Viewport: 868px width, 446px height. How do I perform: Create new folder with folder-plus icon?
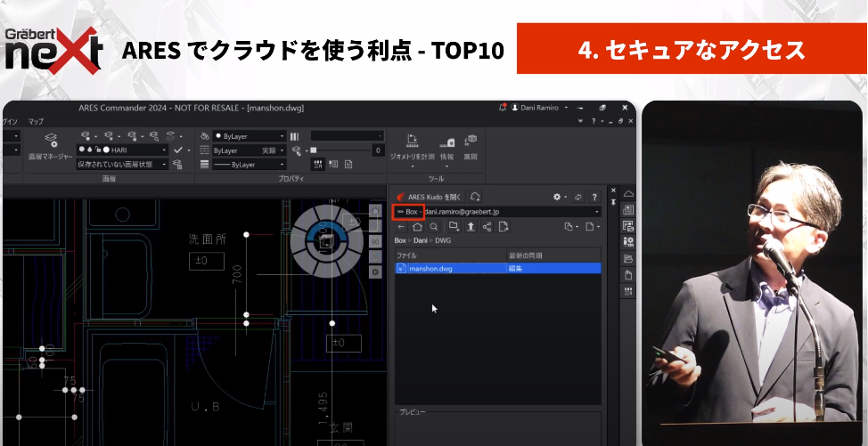tap(454, 227)
